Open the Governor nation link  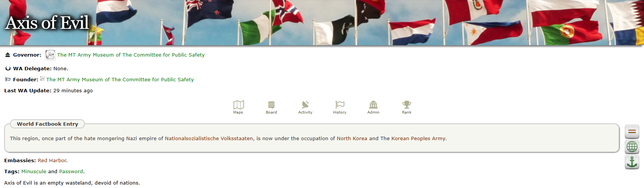pos(131,55)
